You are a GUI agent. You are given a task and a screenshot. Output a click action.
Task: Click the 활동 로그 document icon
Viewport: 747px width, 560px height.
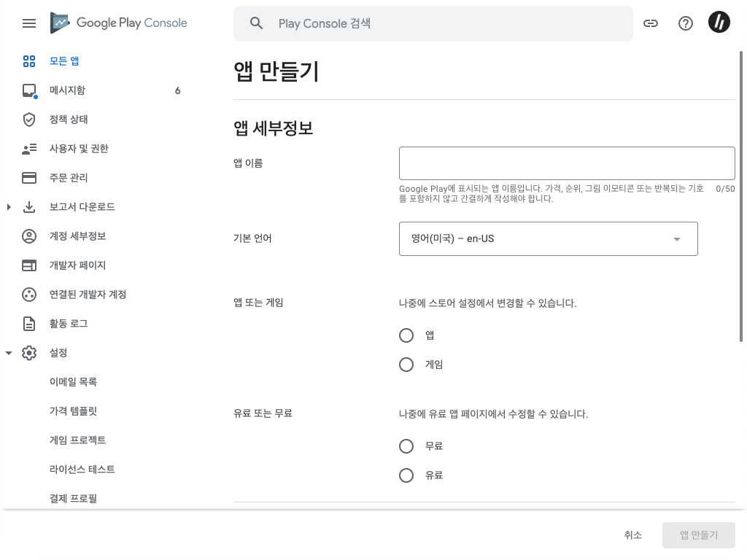click(29, 323)
